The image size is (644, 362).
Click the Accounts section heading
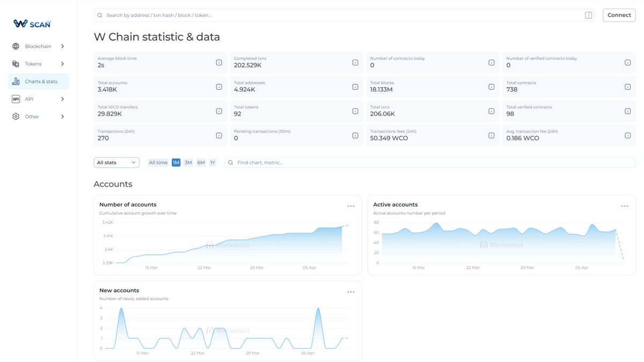tap(113, 184)
